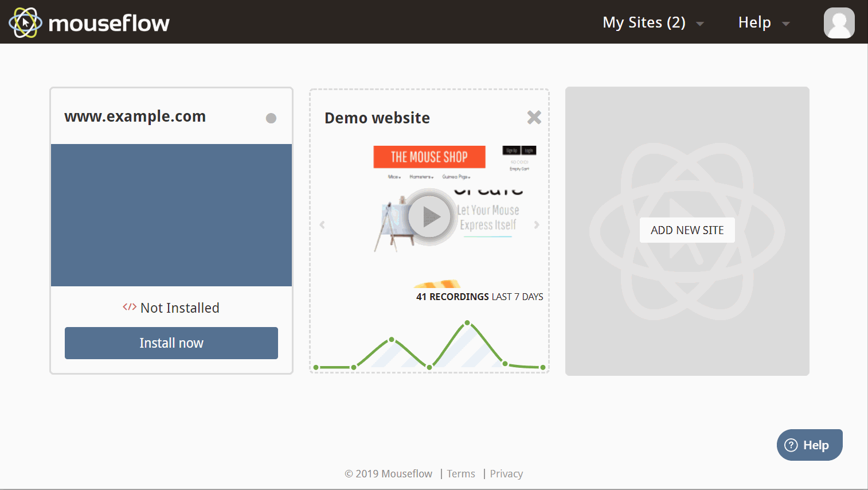The width and height of the screenshot is (868, 490).
Task: Click the first data point on recordings chart
Action: tap(316, 367)
